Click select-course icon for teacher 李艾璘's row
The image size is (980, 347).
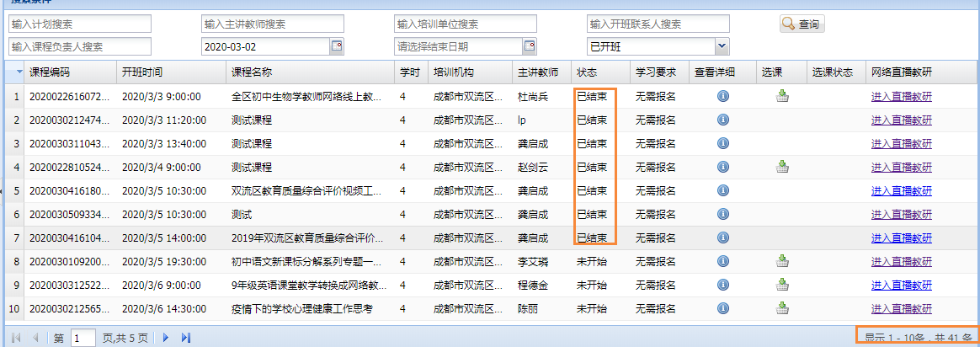tap(782, 261)
